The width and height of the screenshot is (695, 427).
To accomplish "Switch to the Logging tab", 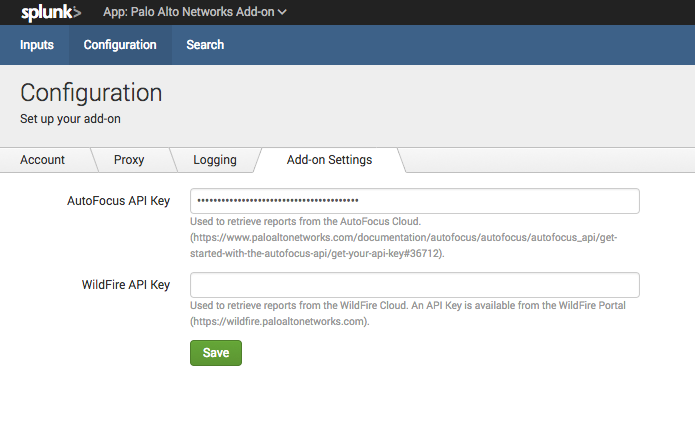I will point(215,160).
